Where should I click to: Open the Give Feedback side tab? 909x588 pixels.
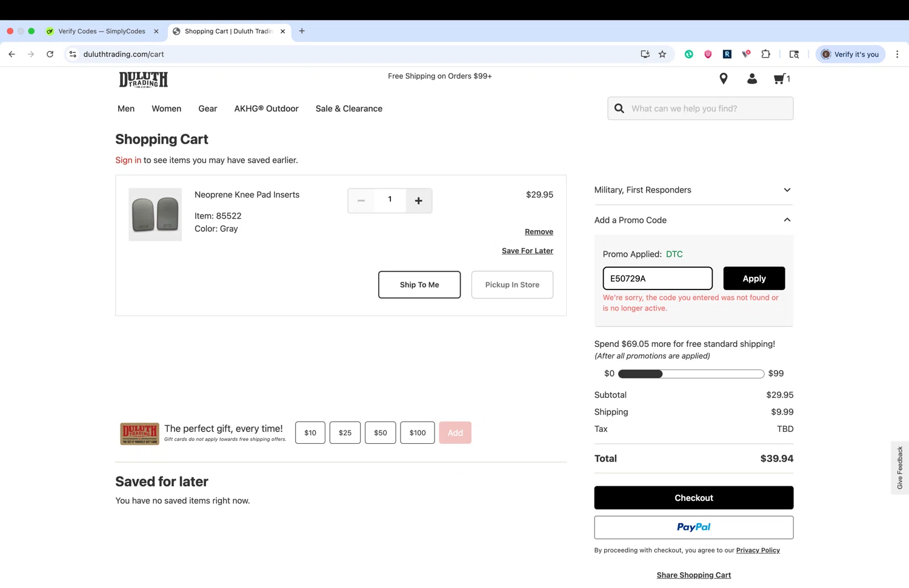pos(900,468)
